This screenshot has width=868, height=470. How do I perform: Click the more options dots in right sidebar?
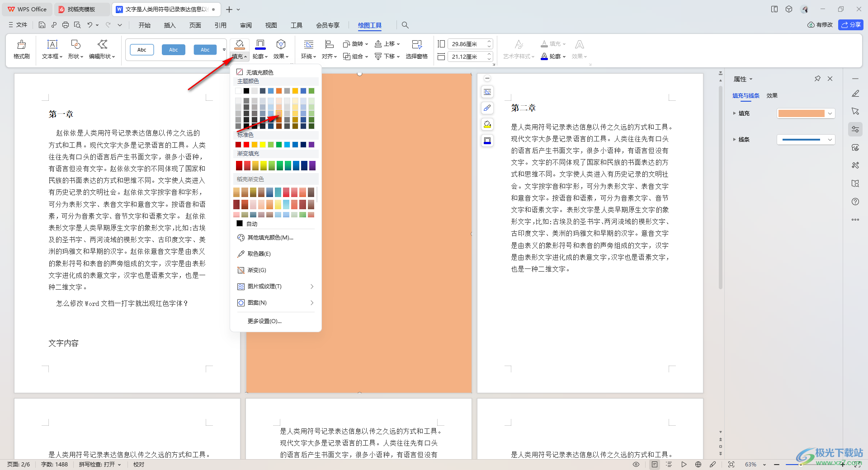[855, 220]
